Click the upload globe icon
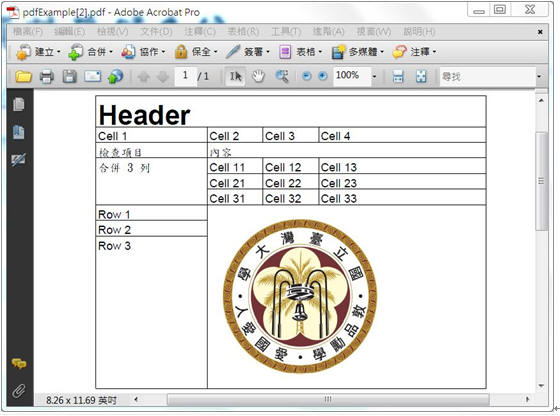This screenshot has height=416, width=560. 115,76
